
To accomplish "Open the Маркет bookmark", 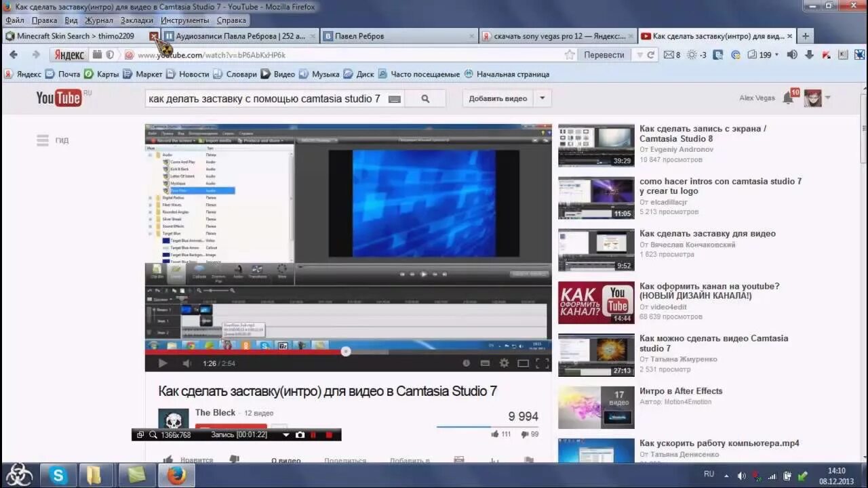I will coord(143,74).
